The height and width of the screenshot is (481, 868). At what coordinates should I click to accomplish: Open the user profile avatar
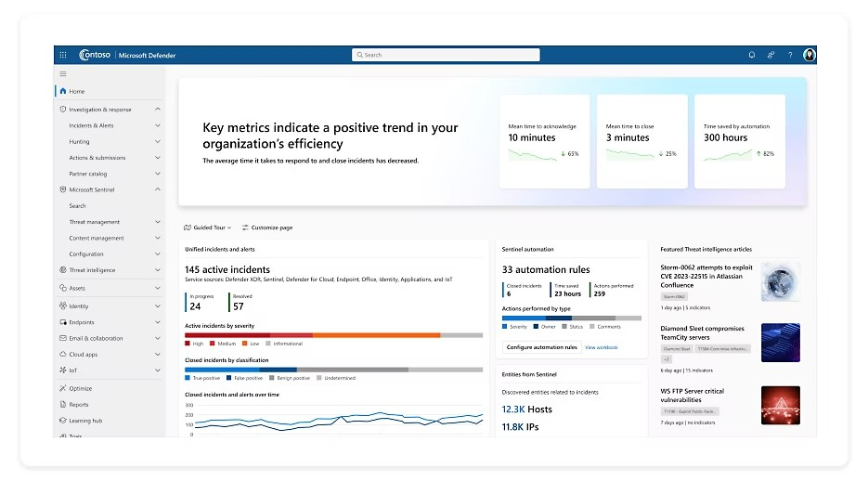(x=810, y=55)
